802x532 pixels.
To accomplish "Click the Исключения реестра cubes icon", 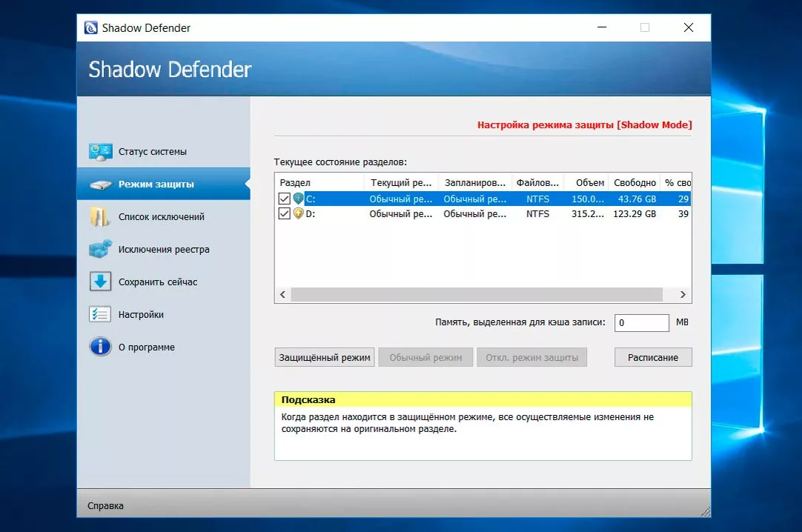I will tap(100, 249).
